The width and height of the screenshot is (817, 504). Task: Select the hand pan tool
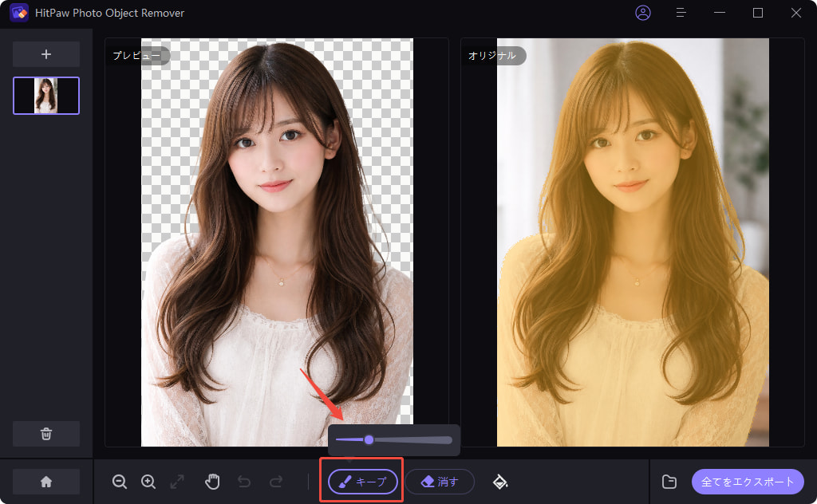click(212, 481)
